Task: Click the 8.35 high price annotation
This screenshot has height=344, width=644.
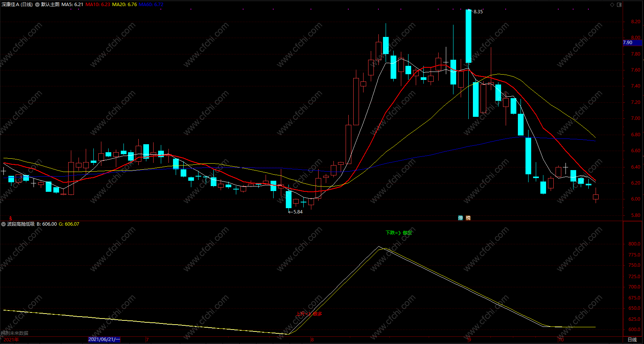Action: coord(478,12)
